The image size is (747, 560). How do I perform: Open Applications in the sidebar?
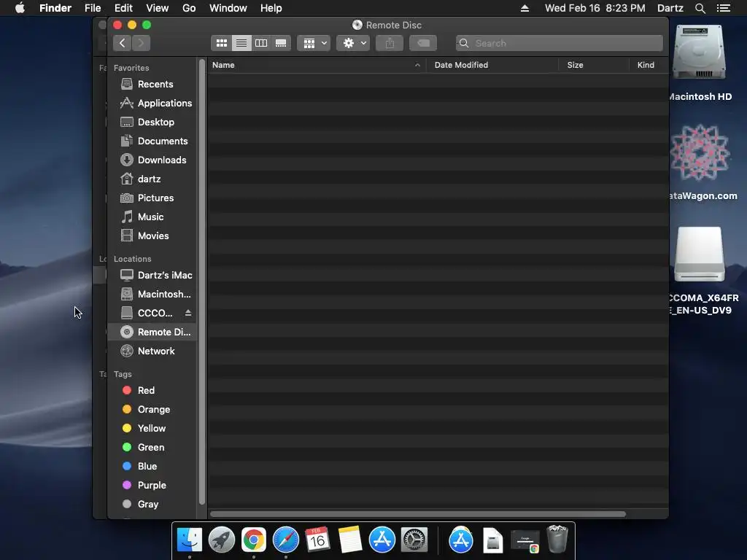tap(152, 104)
